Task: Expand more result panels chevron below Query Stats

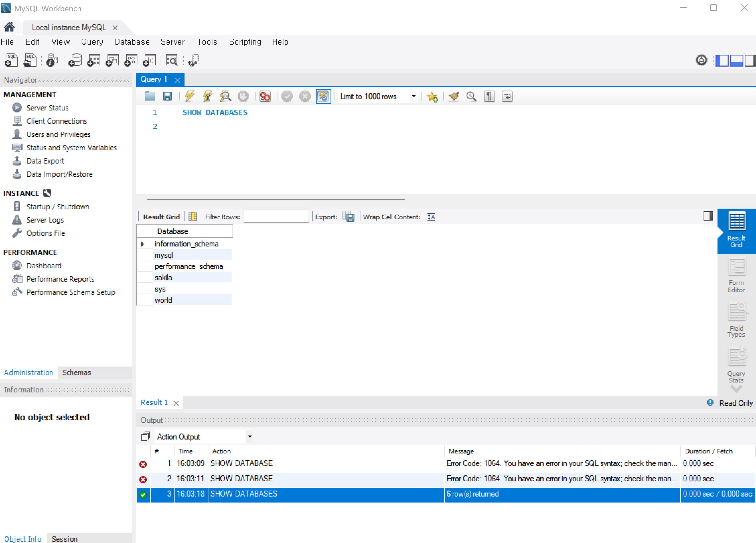Action: 736,389
